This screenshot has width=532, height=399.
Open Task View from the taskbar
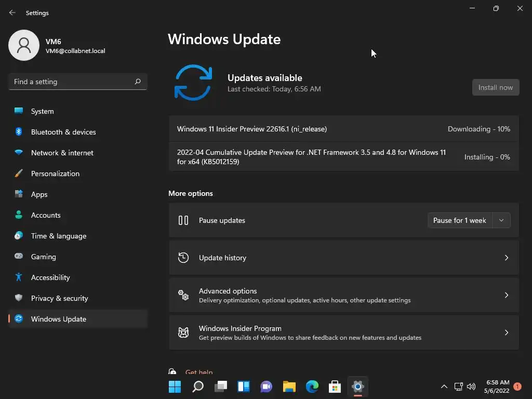[x=220, y=387]
